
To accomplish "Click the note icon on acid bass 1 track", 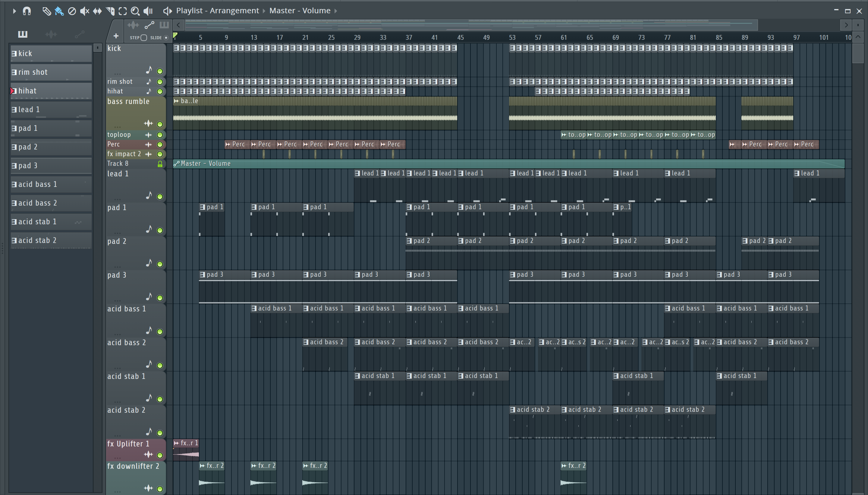I will (x=149, y=330).
